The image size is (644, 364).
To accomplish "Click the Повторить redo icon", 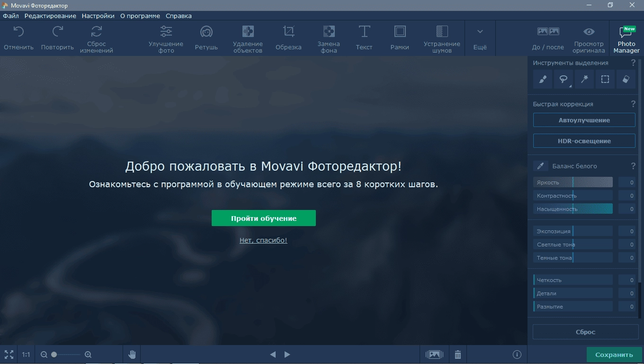I will [x=57, y=32].
